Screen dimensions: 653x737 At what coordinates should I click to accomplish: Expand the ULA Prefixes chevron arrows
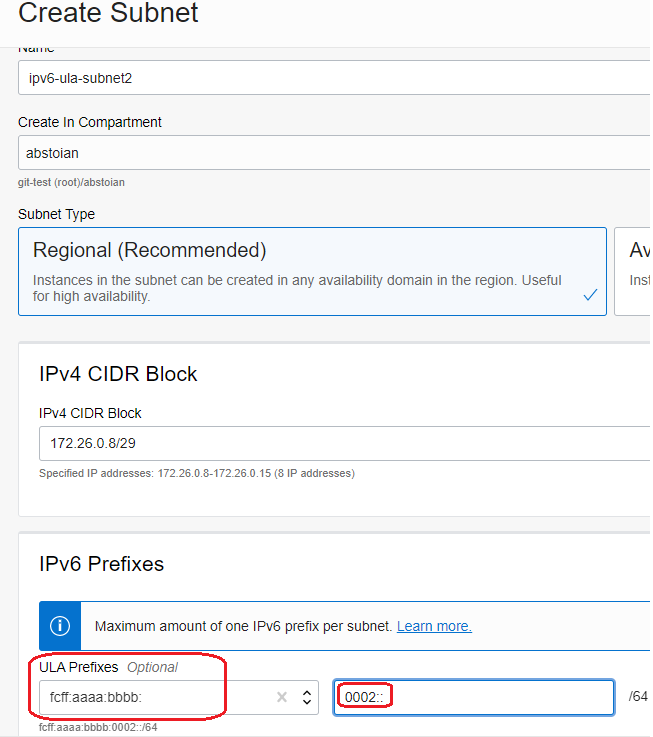[306, 697]
